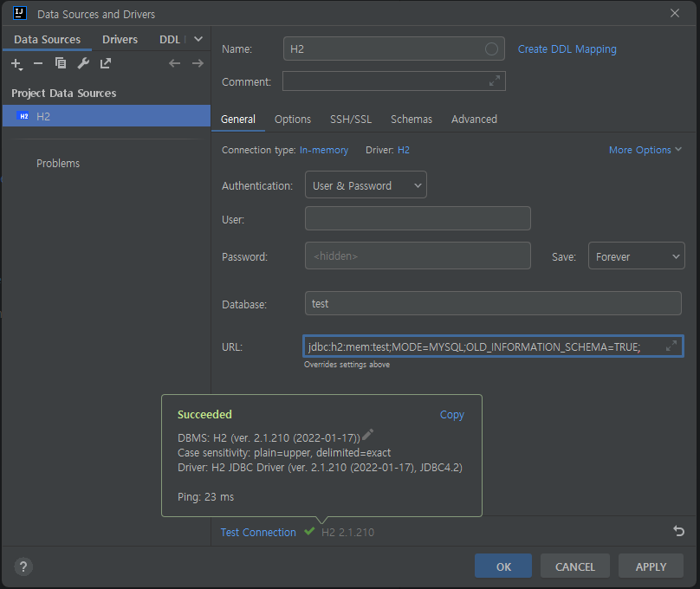Open the Problems item
The width and height of the screenshot is (700, 589).
(58, 164)
